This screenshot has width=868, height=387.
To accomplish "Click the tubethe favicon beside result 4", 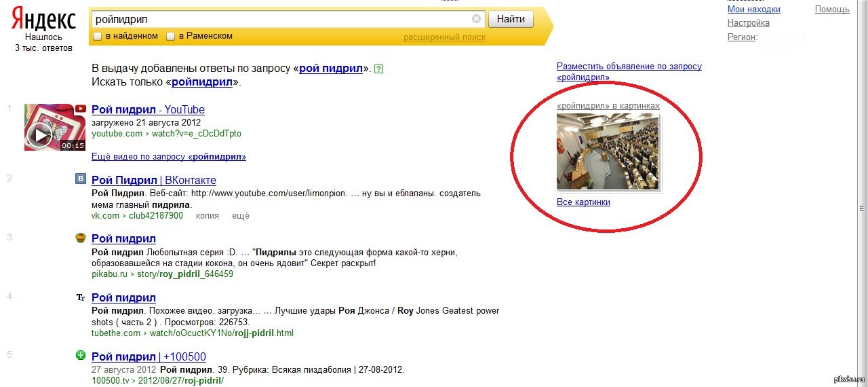I will 81,297.
